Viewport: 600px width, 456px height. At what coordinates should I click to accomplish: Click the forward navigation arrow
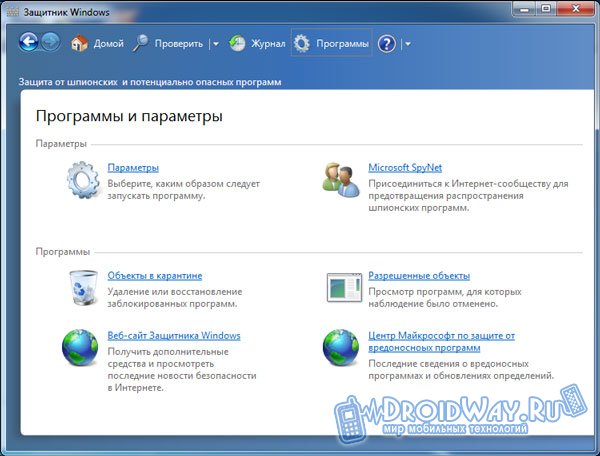(x=51, y=42)
